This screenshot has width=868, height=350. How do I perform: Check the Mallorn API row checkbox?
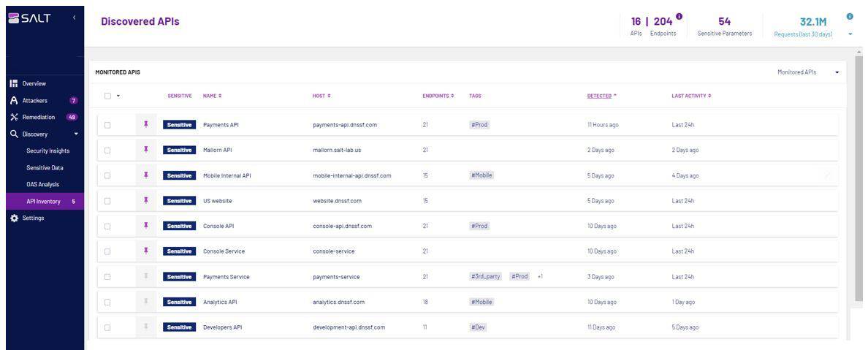point(107,151)
